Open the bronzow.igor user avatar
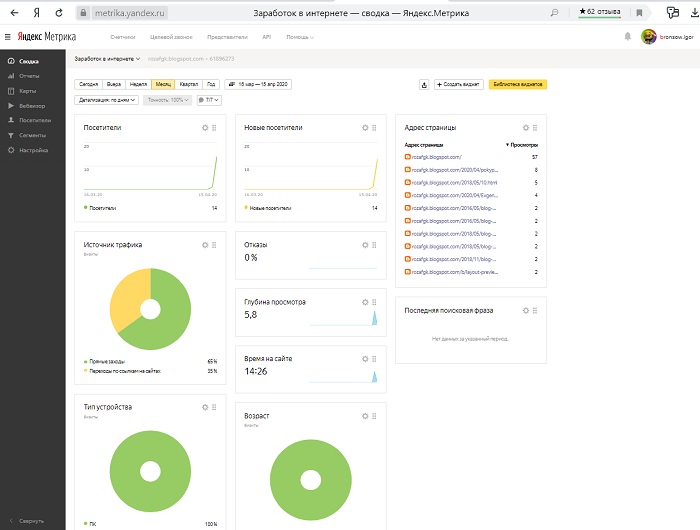The height and width of the screenshot is (530, 700). [x=648, y=37]
